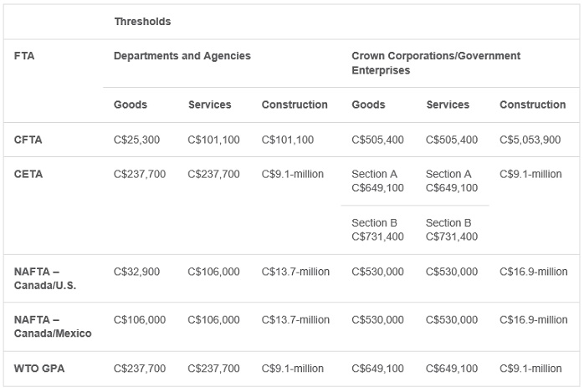The width and height of the screenshot is (584, 392).
Task: Click the C$32,900 NAFTA goods value
Action: coord(136,272)
